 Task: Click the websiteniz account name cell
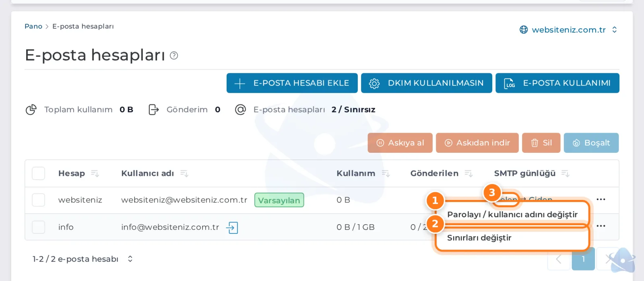[x=80, y=200]
